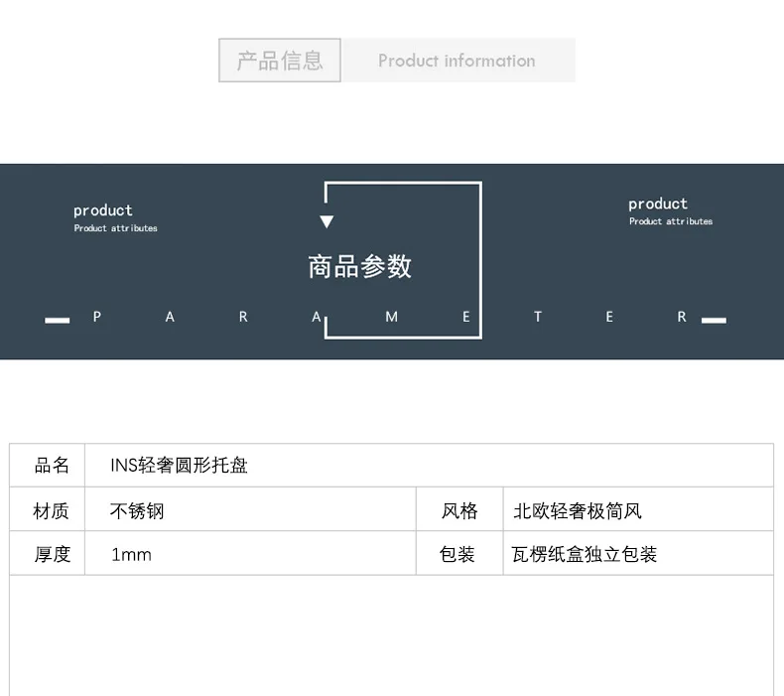Select the 品名 table header cell

48,466
